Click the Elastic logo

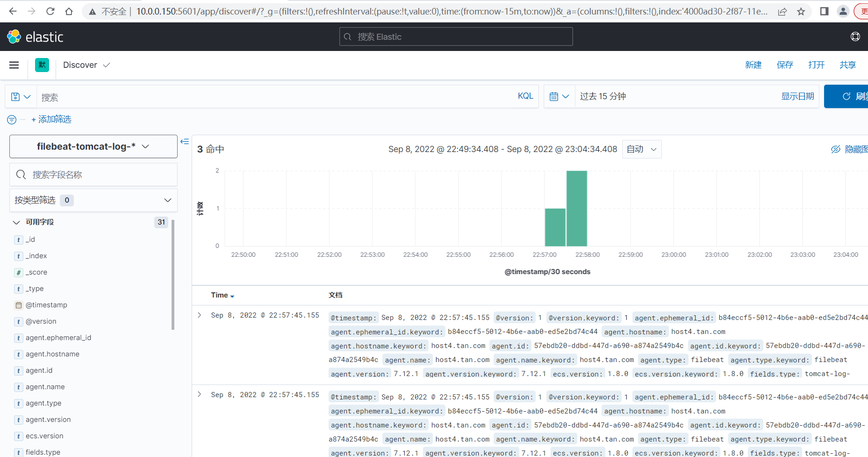pyautogui.click(x=35, y=36)
